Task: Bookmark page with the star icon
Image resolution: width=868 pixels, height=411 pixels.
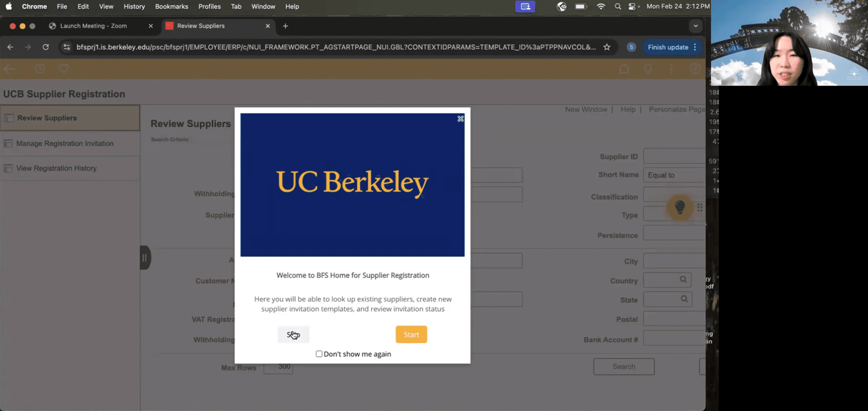Action: (607, 47)
